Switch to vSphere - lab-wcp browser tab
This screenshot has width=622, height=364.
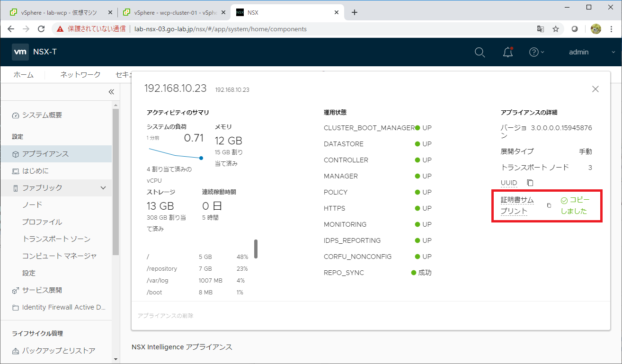click(x=59, y=13)
